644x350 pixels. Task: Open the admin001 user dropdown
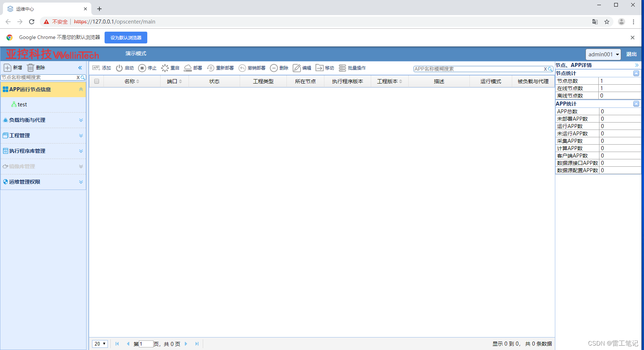tap(603, 54)
